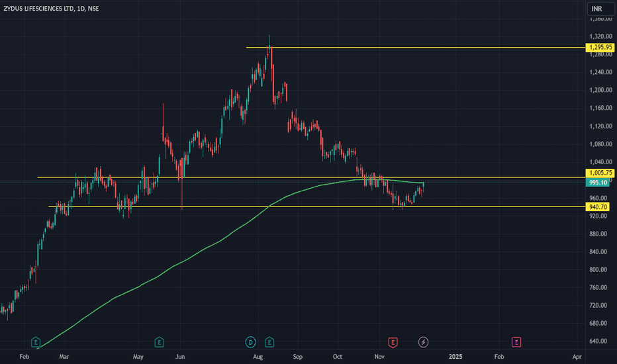Click the Nov label on time axis
This screenshot has width=617, height=364.
[x=379, y=357]
